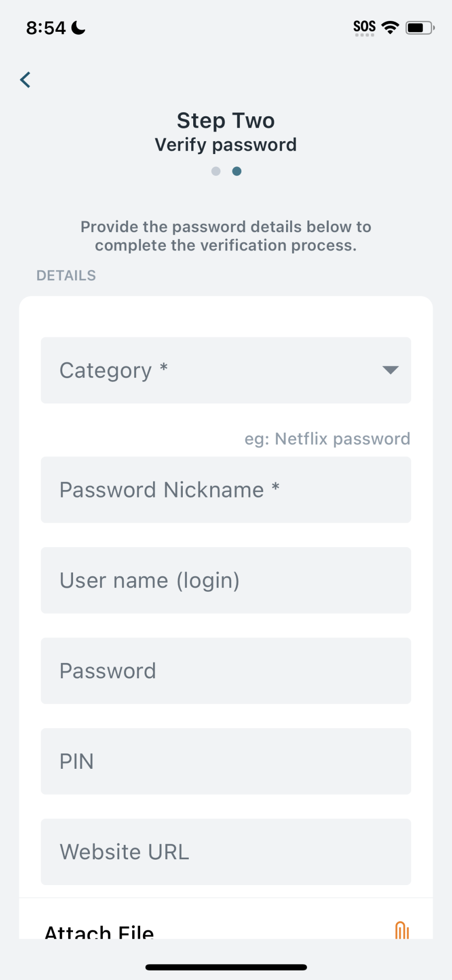Viewport: 452px width, 980px height.
Task: Tap the 8:54 clock in status bar
Action: [x=46, y=28]
